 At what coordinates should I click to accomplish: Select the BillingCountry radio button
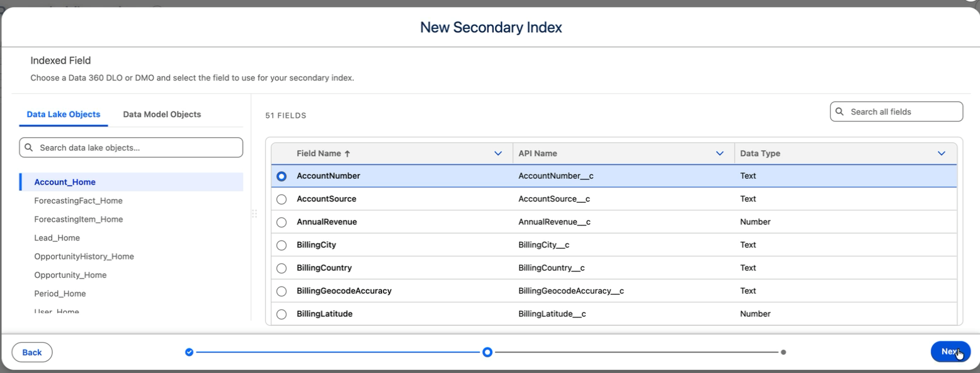[x=282, y=268]
